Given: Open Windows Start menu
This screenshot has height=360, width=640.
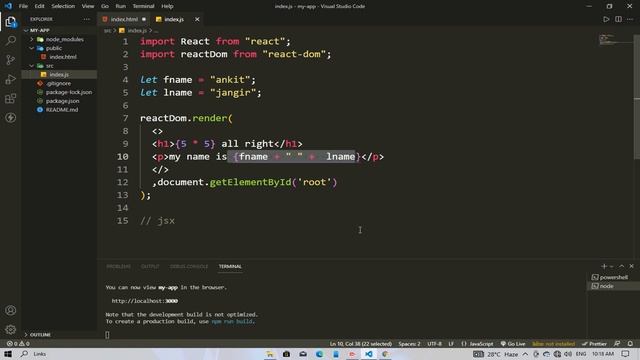Looking at the screenshot, I should [8, 354].
